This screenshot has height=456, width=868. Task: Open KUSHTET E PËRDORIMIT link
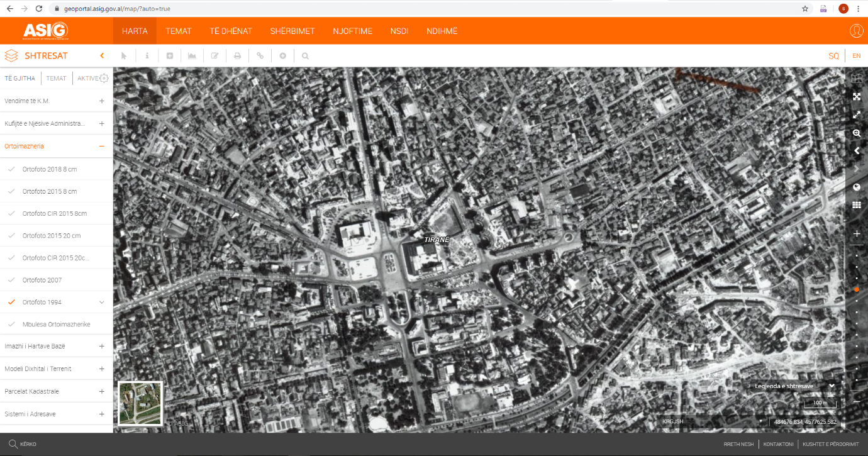pos(830,444)
